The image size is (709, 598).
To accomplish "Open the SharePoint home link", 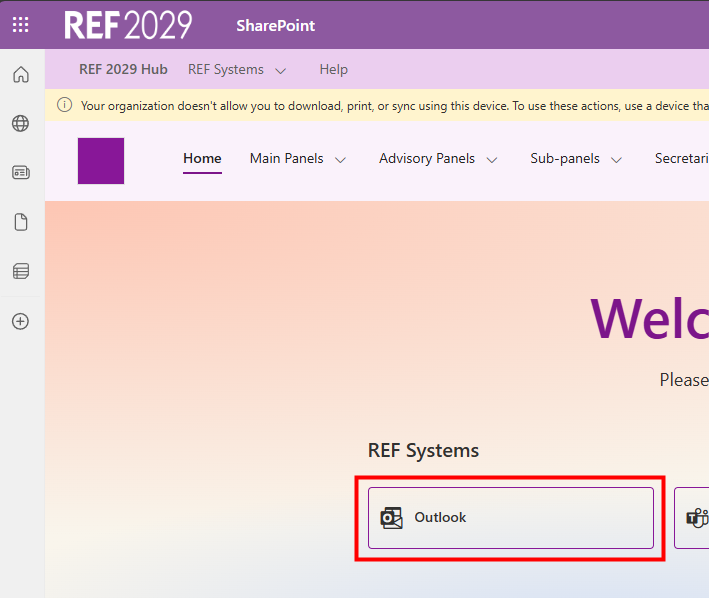I will click(x=275, y=26).
